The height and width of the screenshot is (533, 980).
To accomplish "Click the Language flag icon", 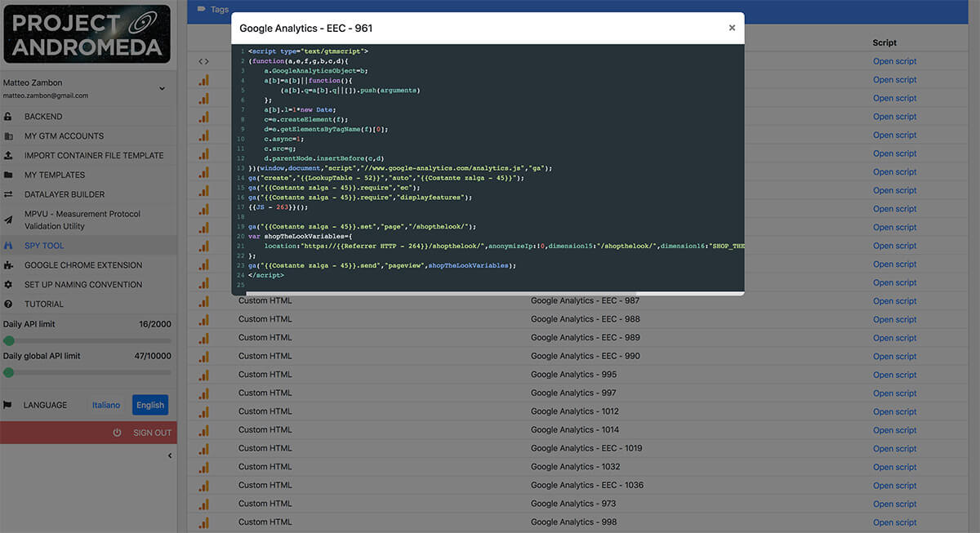I will click(x=7, y=405).
